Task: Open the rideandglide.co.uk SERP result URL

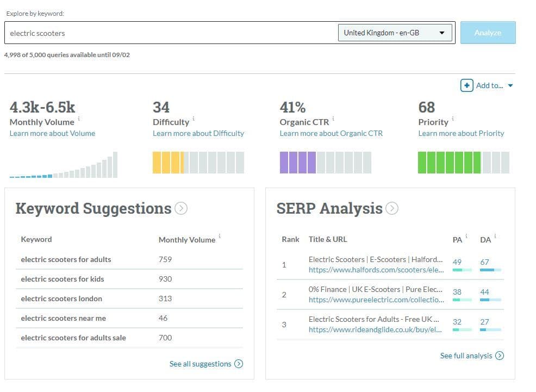Action: [x=375, y=330]
